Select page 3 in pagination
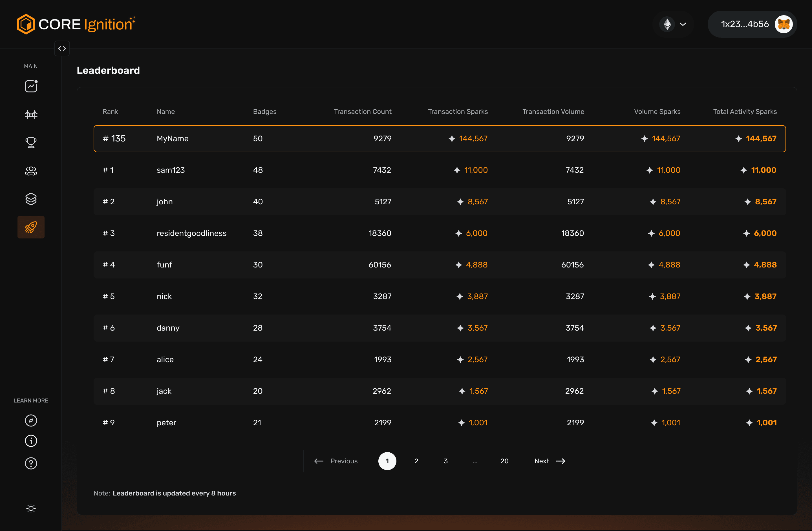The image size is (812, 531). pyautogui.click(x=445, y=461)
